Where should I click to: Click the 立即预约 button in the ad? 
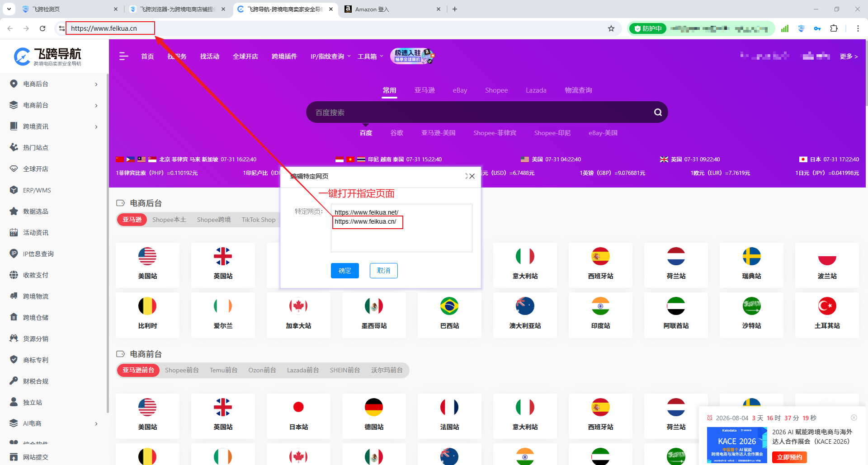[789, 457]
